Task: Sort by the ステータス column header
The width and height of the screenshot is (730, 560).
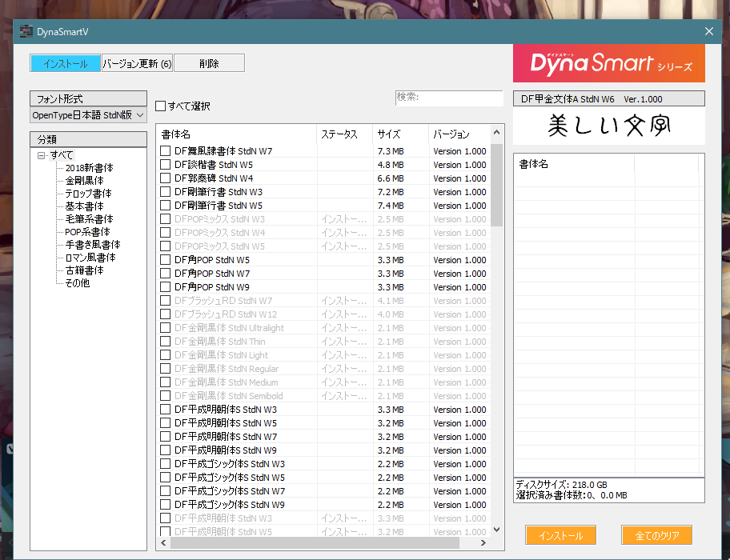Action: [344, 134]
